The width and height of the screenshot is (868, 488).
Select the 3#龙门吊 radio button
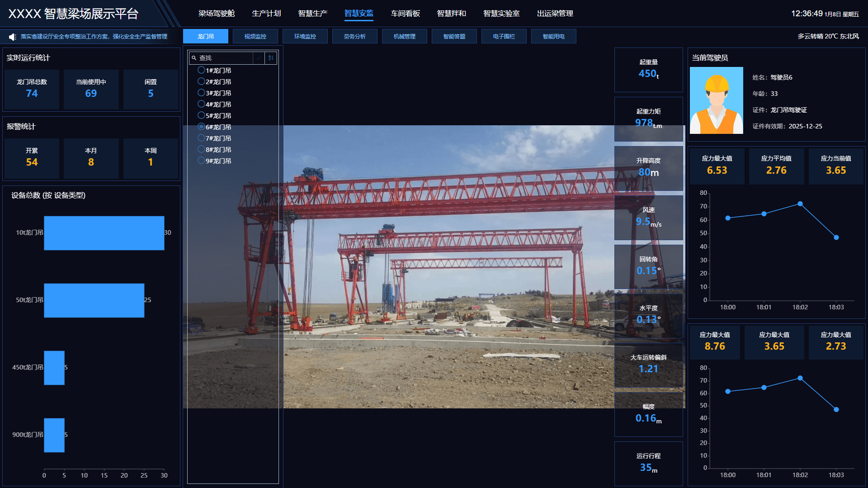coord(201,93)
